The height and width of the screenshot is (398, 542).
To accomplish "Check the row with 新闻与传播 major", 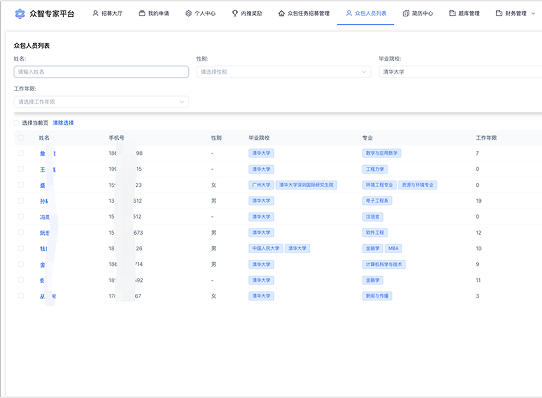I will coord(21,296).
